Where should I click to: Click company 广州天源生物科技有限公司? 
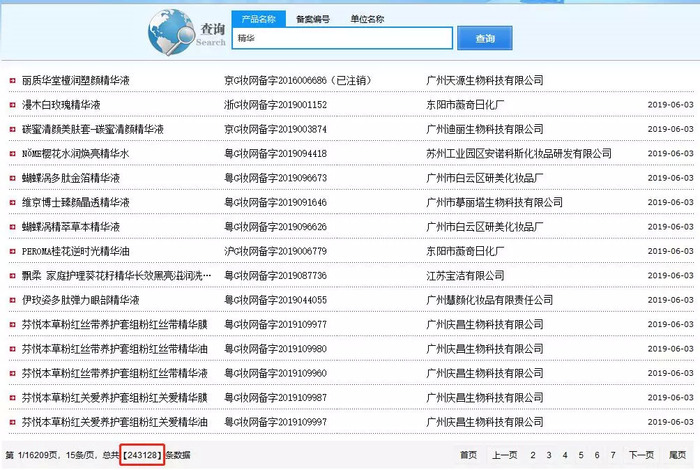click(x=485, y=80)
